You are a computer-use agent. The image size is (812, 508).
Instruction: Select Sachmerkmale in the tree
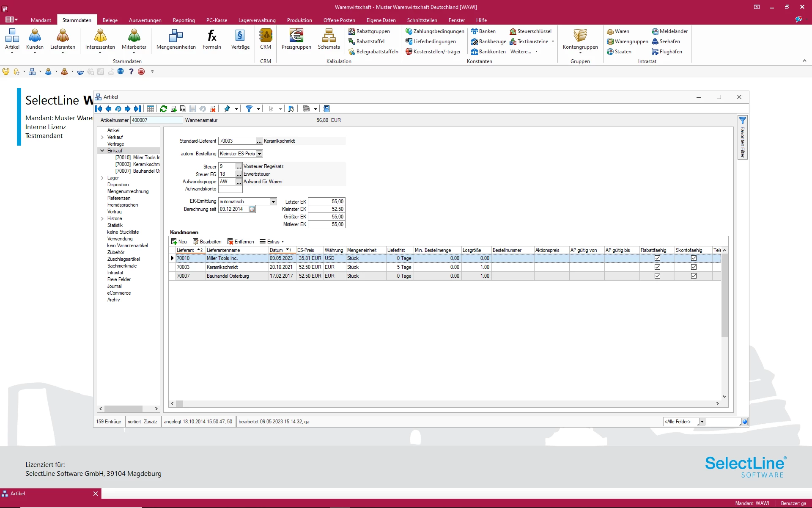(122, 266)
